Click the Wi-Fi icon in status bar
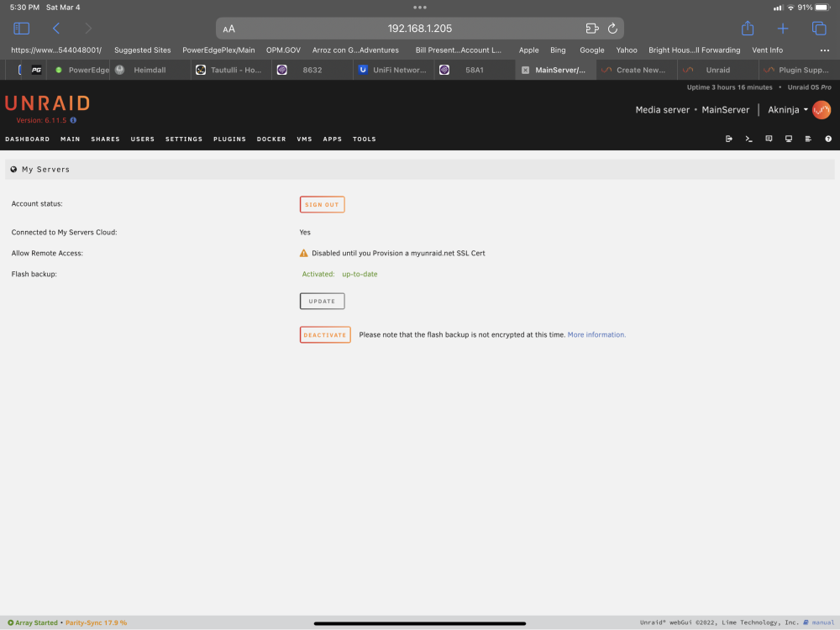 coord(790,8)
